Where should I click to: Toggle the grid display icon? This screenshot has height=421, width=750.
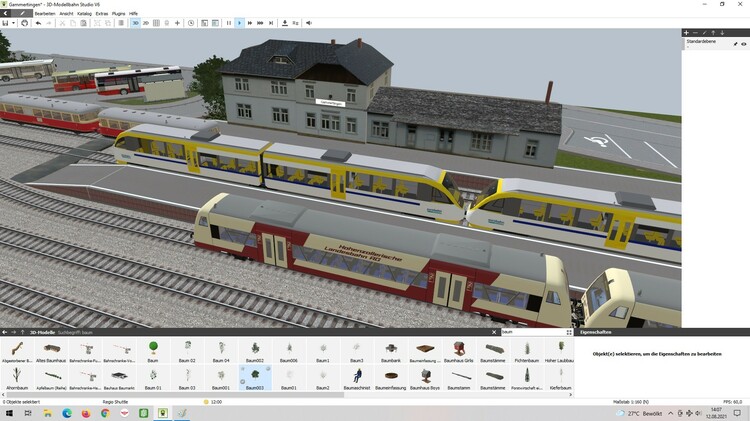pyautogui.click(x=156, y=23)
